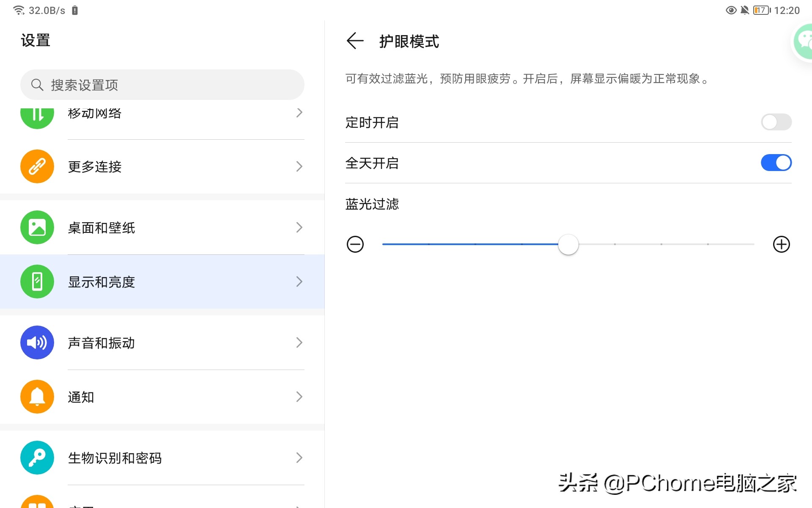Expand 更多连接 using its chevron
The image size is (812, 508).
coord(299,166)
